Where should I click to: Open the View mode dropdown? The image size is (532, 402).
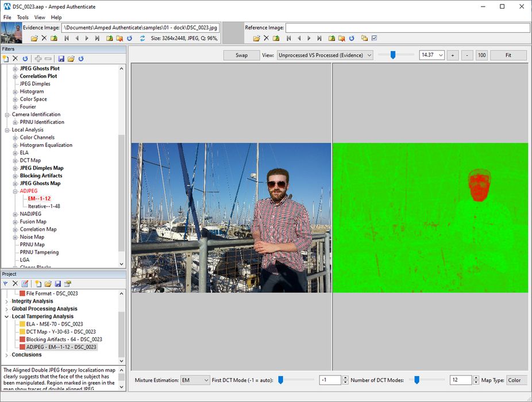click(325, 55)
